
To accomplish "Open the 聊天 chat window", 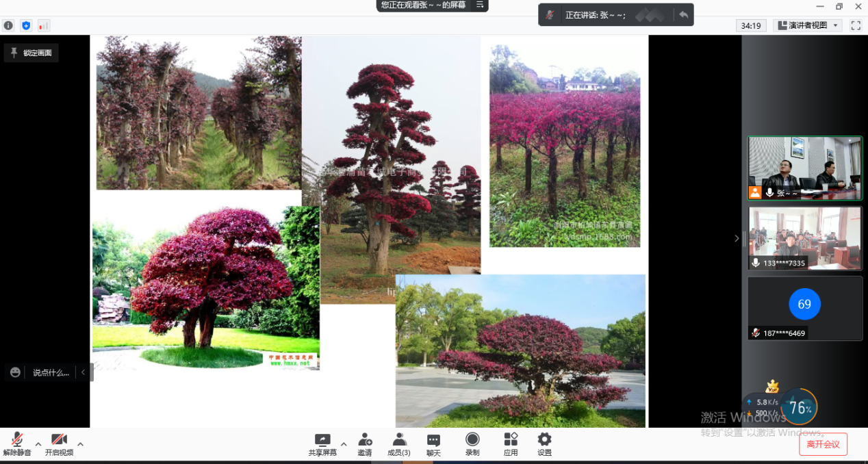I will tap(433, 444).
